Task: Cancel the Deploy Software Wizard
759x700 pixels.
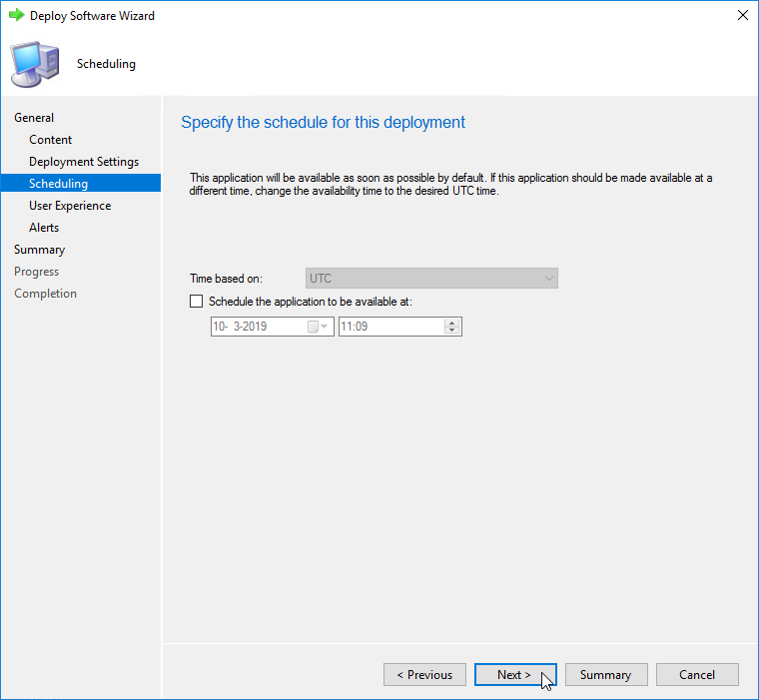Action: (x=697, y=675)
